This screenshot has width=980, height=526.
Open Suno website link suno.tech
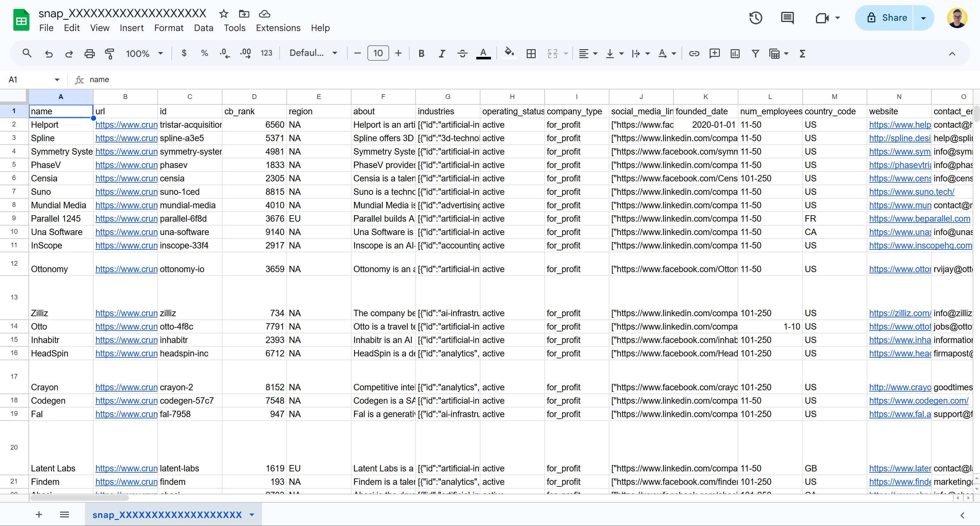tap(911, 192)
